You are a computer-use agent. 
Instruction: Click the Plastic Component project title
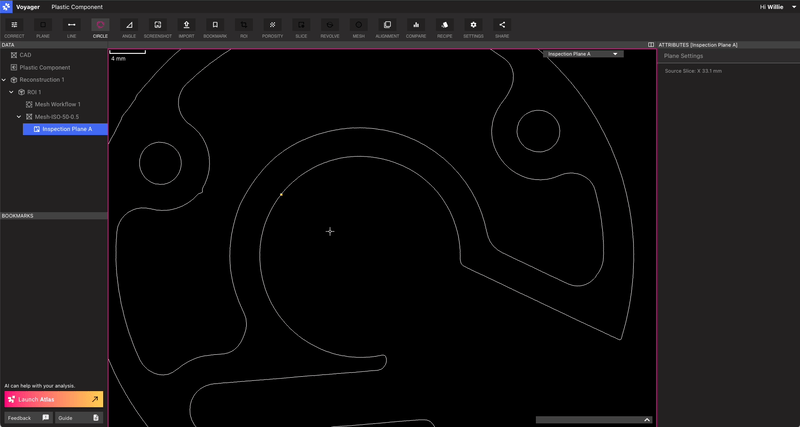tap(77, 7)
